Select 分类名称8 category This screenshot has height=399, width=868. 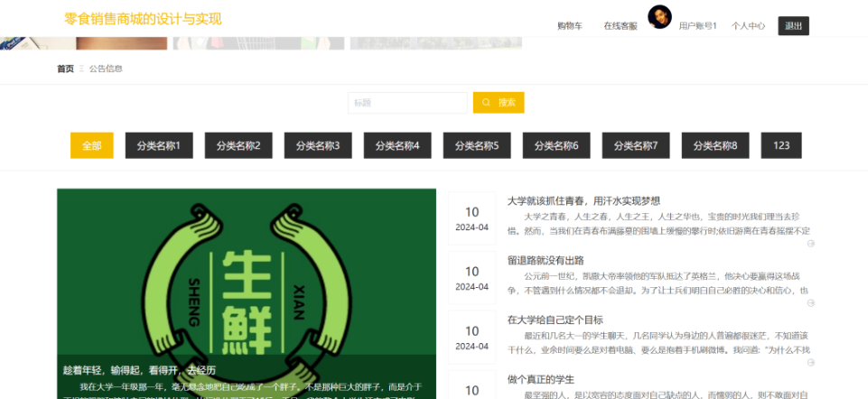[715, 145]
